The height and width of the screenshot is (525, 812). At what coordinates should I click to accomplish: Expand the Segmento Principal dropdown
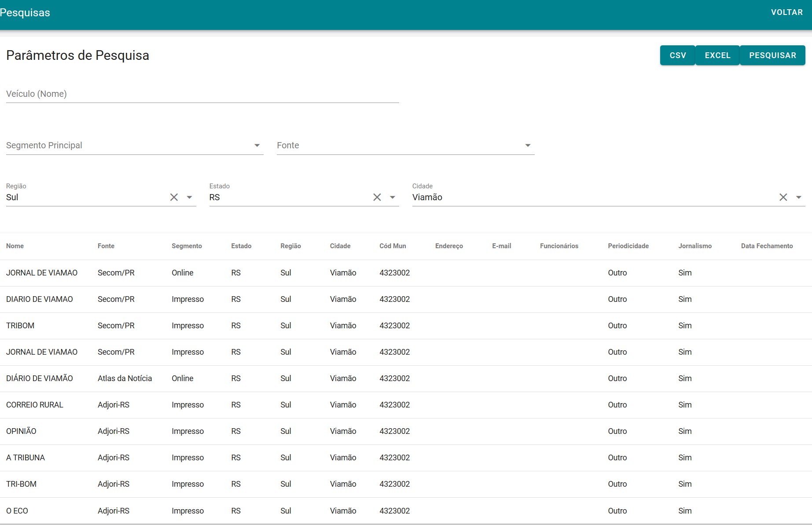click(x=257, y=146)
